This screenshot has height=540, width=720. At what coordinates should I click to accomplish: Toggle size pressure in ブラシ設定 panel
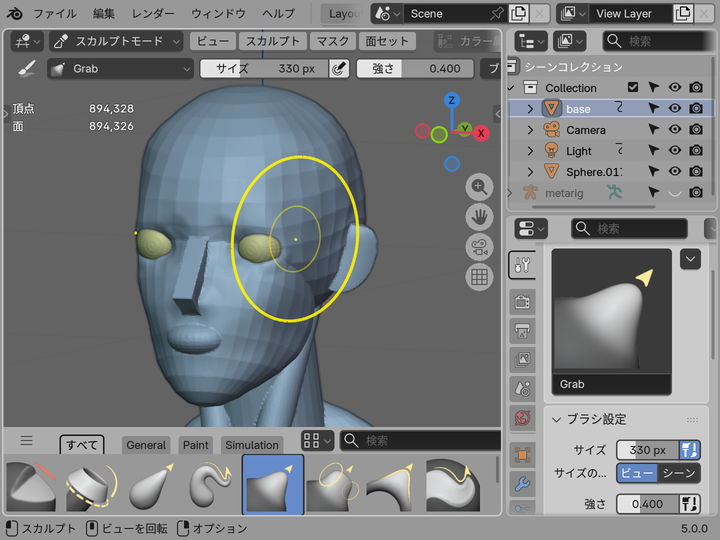[690, 450]
